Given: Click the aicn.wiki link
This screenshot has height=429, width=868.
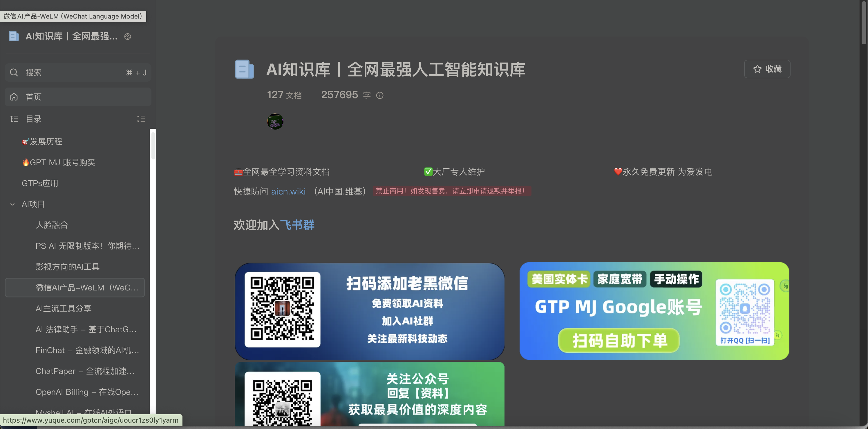Looking at the screenshot, I should point(288,191).
